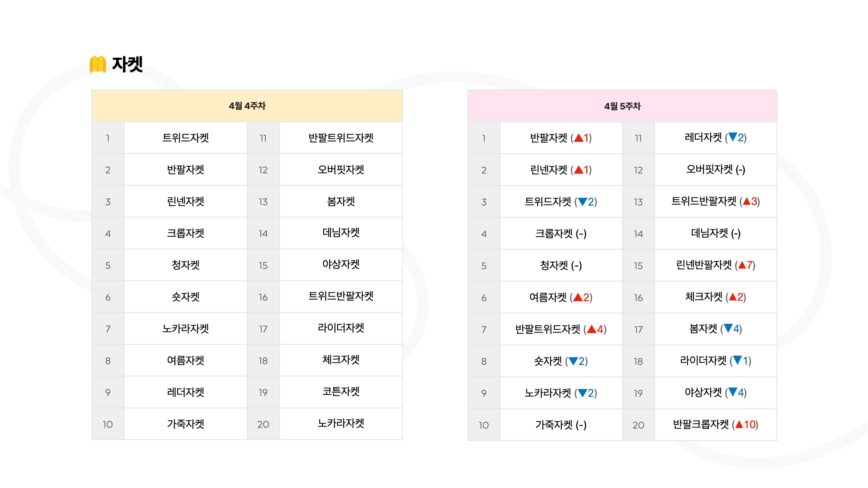This screenshot has height=488, width=868.
Task: Click the blue down arrow beside 야상자켓
Action: [733, 392]
